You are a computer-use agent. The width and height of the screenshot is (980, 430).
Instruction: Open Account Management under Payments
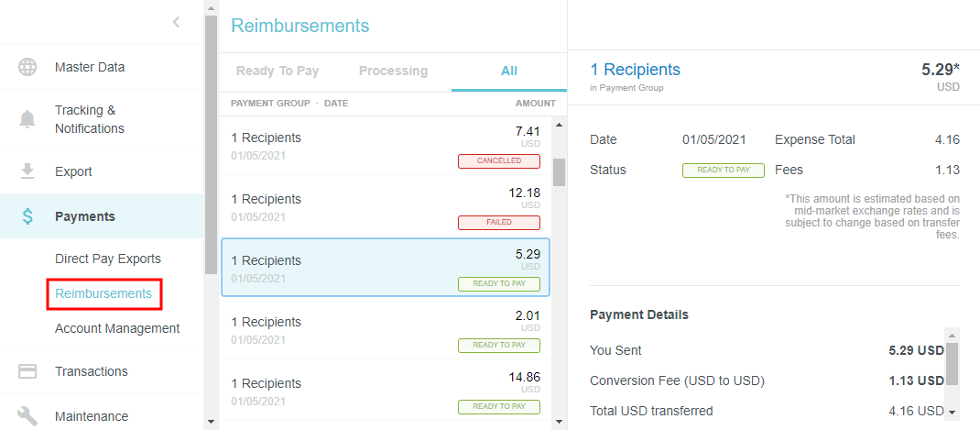pos(117,328)
